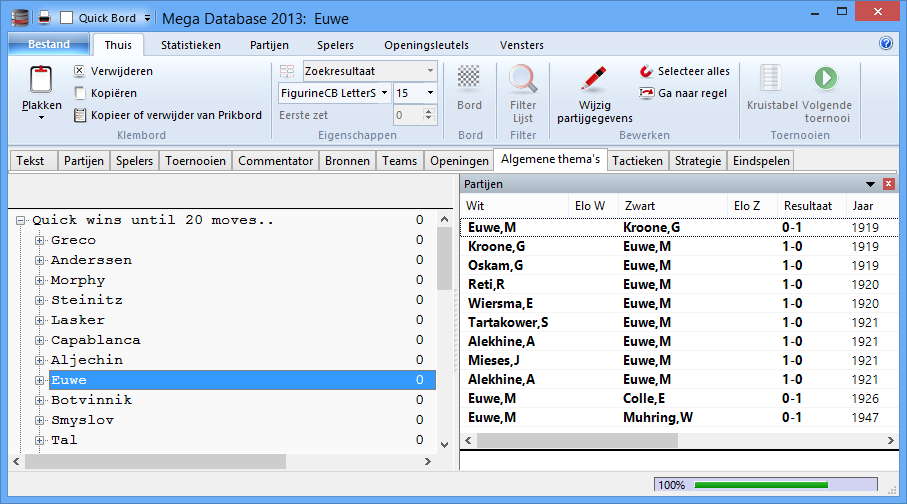Expand the Morphy tree node
The width and height of the screenshot is (907, 504).
pos(39,280)
